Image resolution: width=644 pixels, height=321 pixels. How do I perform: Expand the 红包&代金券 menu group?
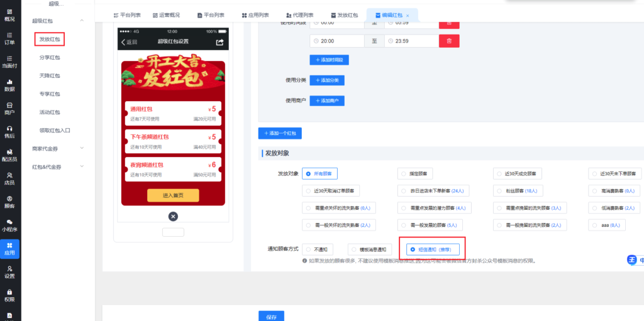click(82, 167)
